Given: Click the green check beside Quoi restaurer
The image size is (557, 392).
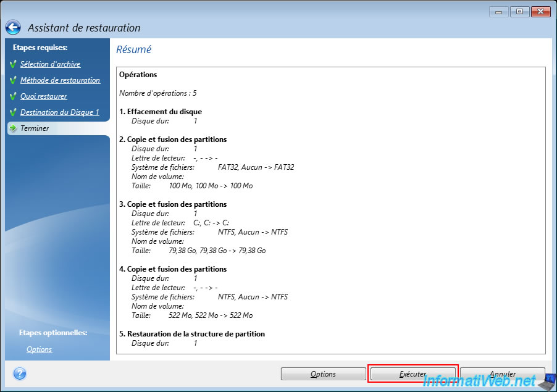Looking at the screenshot, I should point(13,96).
